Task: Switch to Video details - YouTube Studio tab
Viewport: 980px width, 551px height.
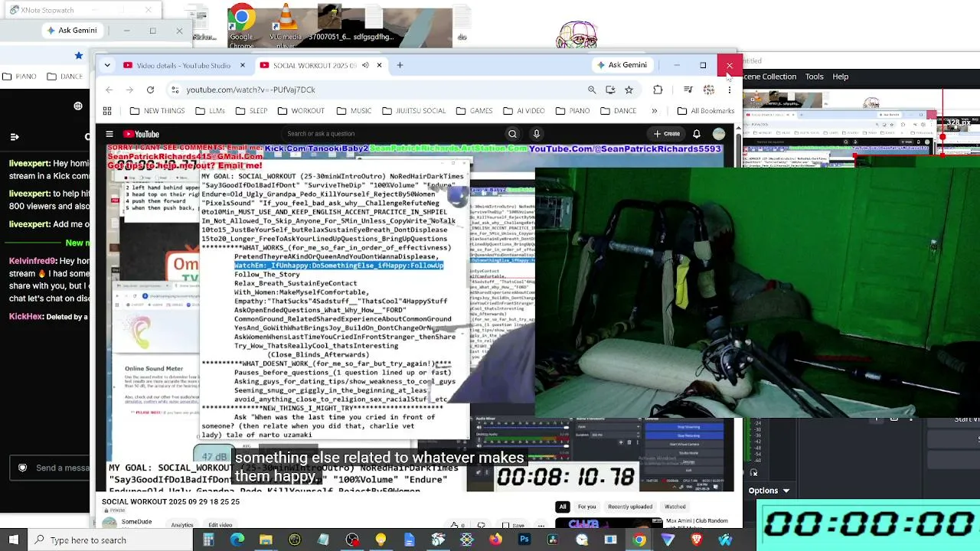Action: [184, 65]
